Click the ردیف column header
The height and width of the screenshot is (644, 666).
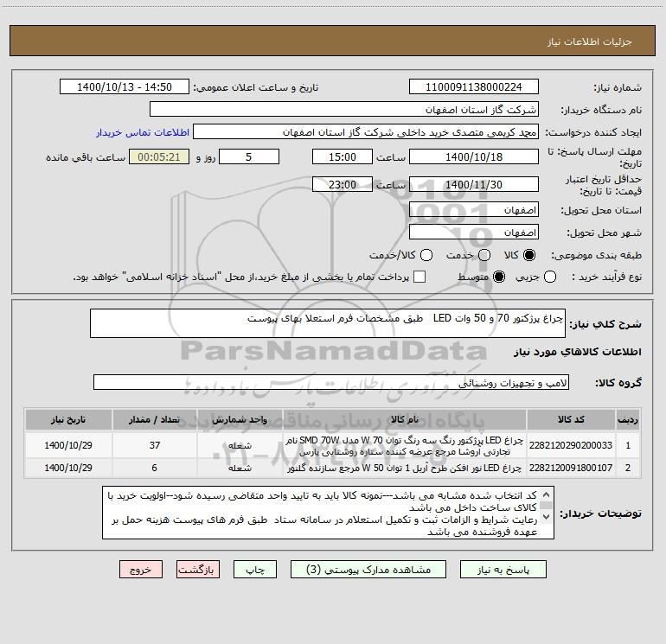[628, 419]
